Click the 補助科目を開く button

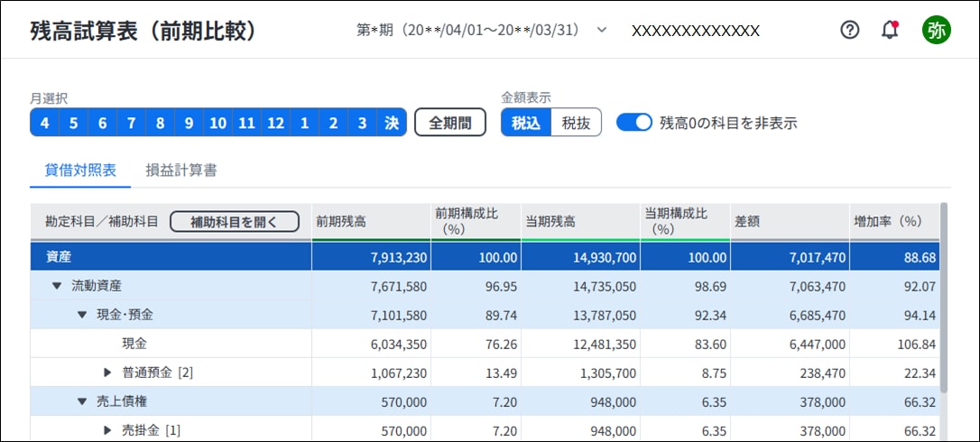(235, 221)
